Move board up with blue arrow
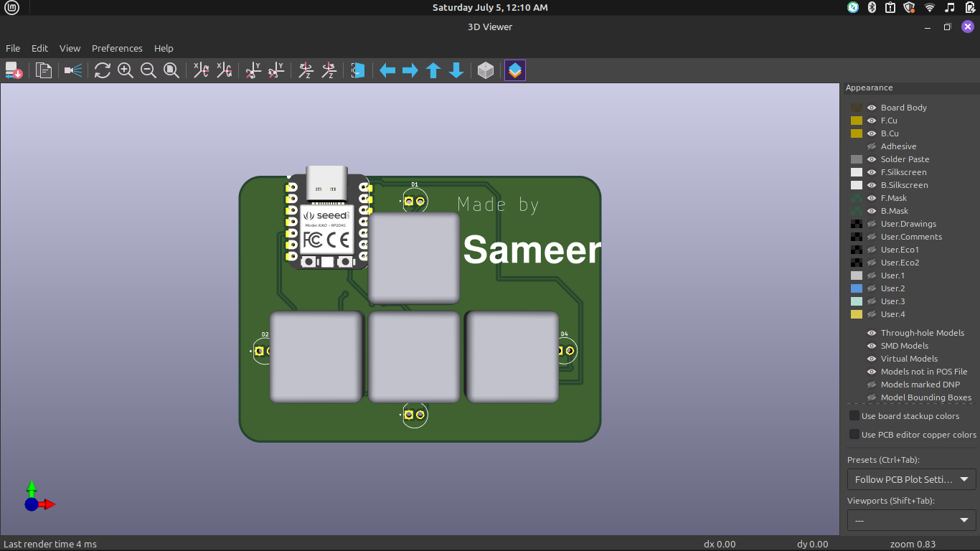Screen dimensions: 980x551 [433, 70]
